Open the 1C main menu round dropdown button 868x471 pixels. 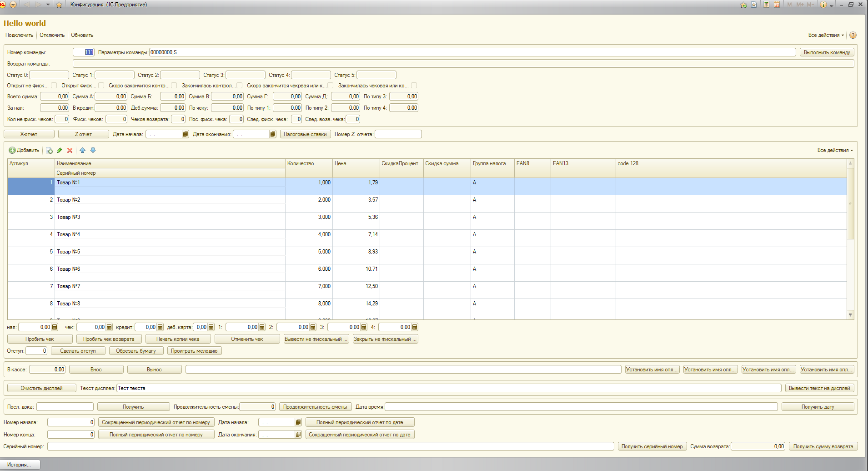13,5
